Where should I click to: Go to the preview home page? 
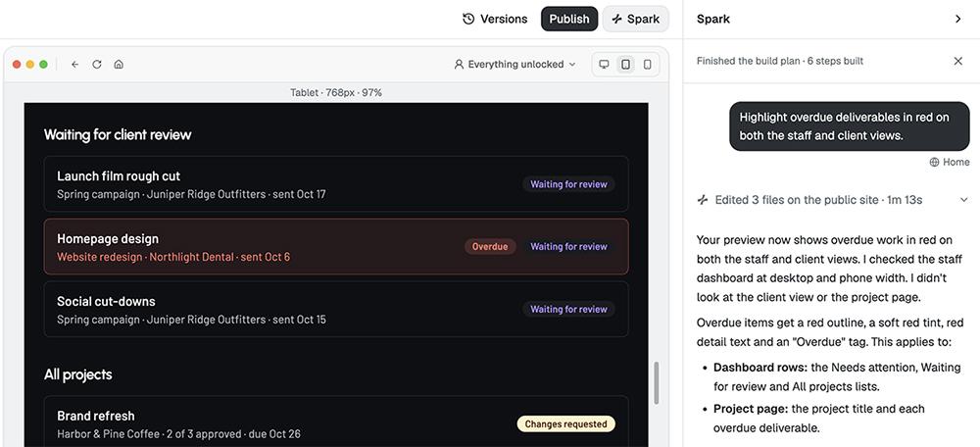click(x=119, y=65)
